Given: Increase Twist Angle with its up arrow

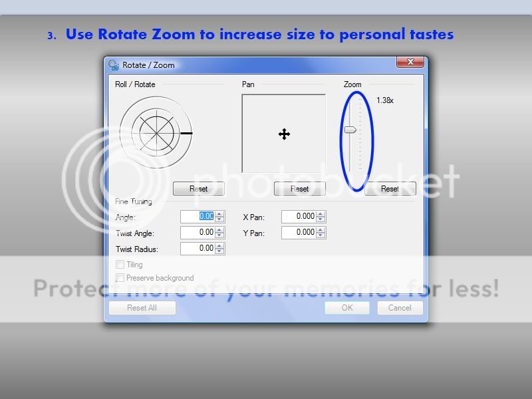Looking at the screenshot, I should [219, 229].
